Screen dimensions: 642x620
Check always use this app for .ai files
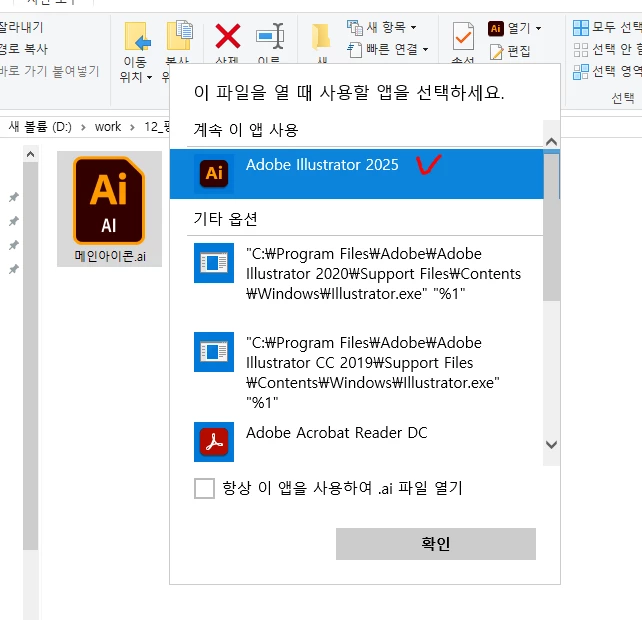point(204,488)
